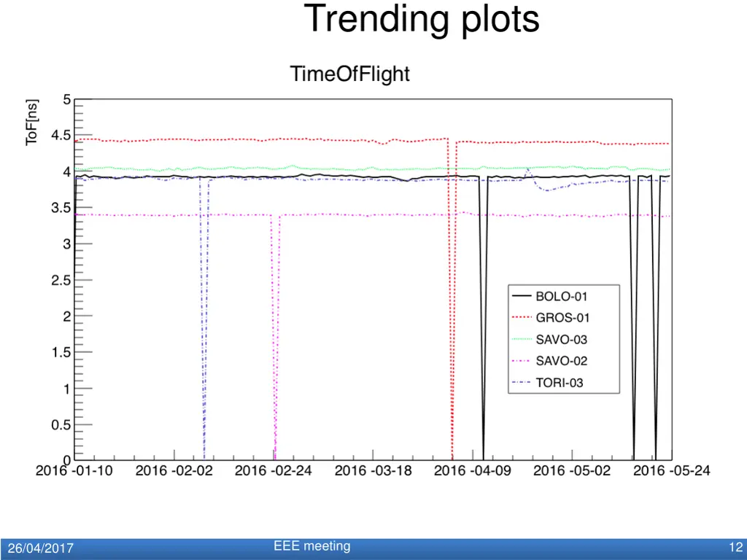Click x-axis date label 2016-04-09

tap(472, 471)
